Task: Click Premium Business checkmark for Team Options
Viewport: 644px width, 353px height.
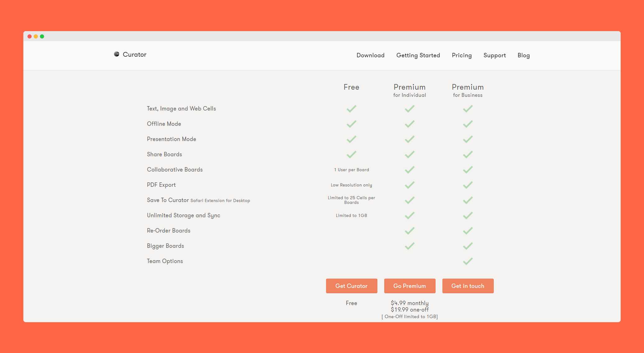Action: click(468, 261)
